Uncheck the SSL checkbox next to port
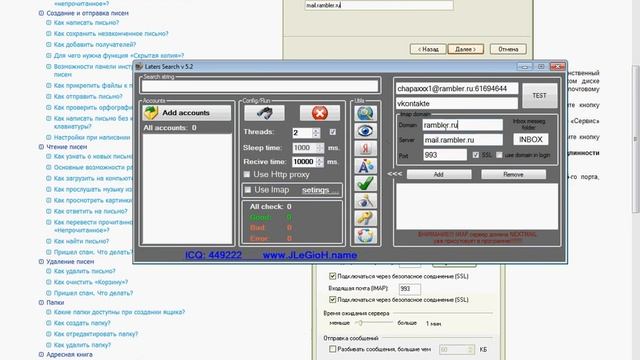Screen dimensions: 640x360 476,155
